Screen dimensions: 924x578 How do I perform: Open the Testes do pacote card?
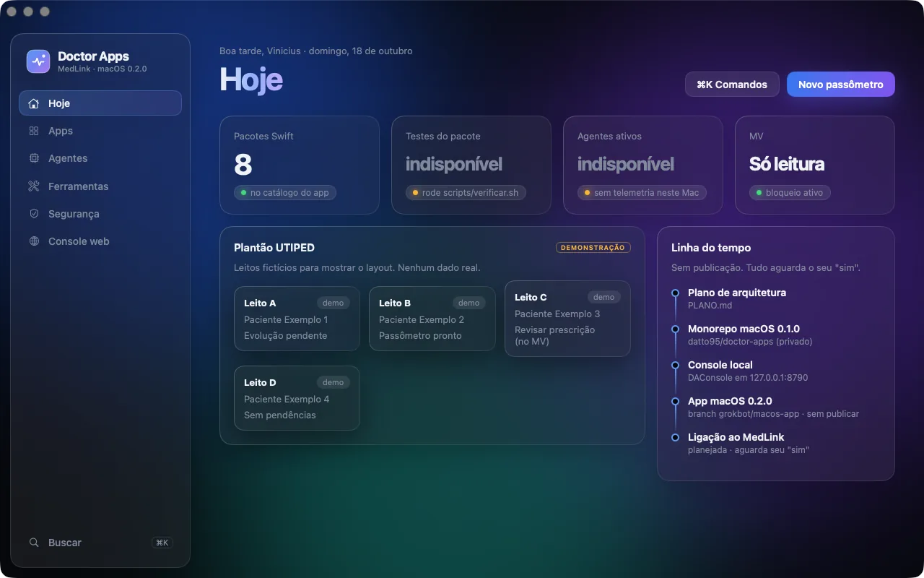(x=471, y=165)
